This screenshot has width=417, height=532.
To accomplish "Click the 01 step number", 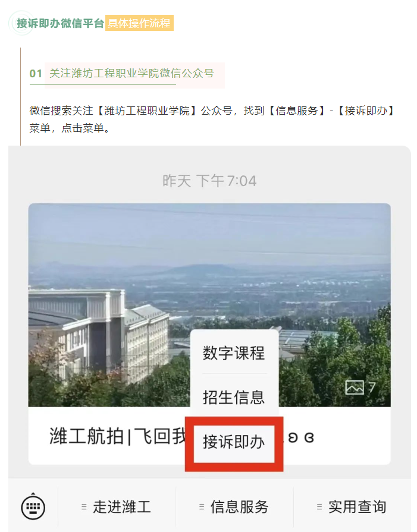I will coord(36,74).
